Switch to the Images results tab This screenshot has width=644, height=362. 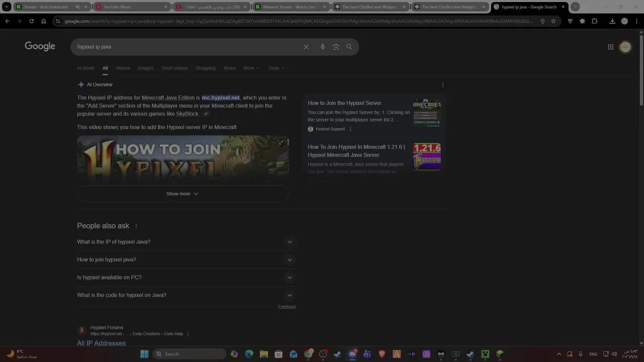tap(145, 68)
